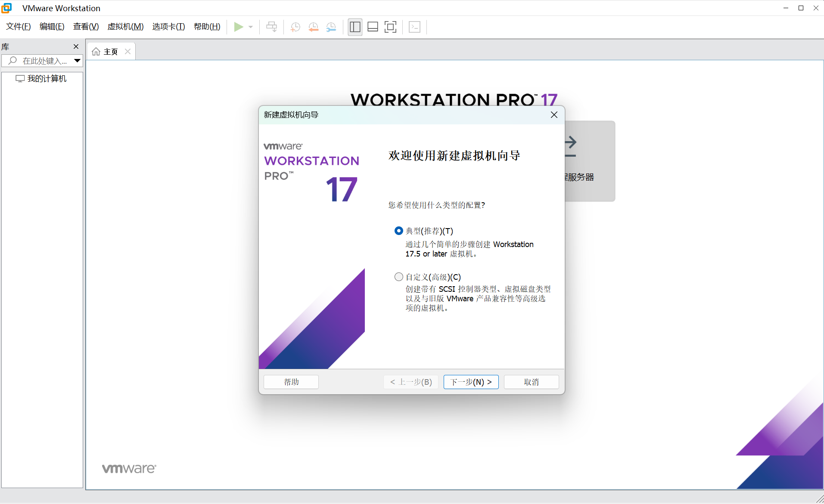Viewport: 824px width, 504px height.
Task: Click the 库 panel header text
Action: point(5,46)
